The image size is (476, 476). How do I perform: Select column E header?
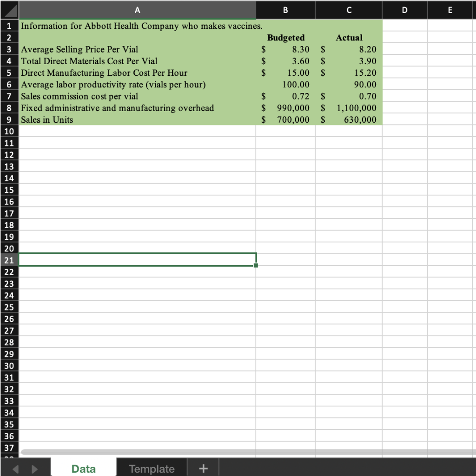click(450, 10)
